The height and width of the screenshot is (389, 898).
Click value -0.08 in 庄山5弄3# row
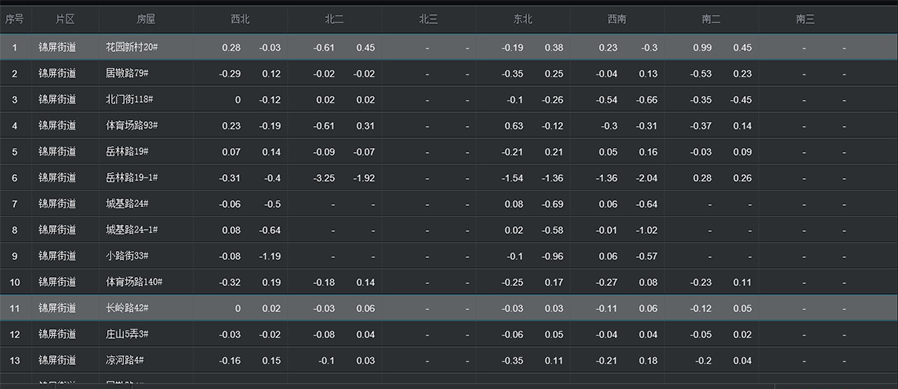[x=324, y=335]
